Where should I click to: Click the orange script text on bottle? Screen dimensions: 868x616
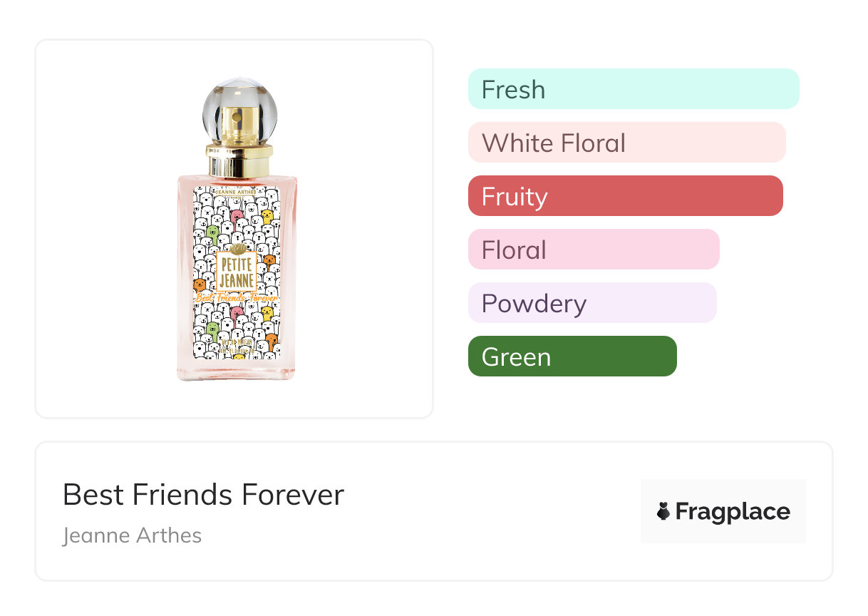(x=237, y=297)
